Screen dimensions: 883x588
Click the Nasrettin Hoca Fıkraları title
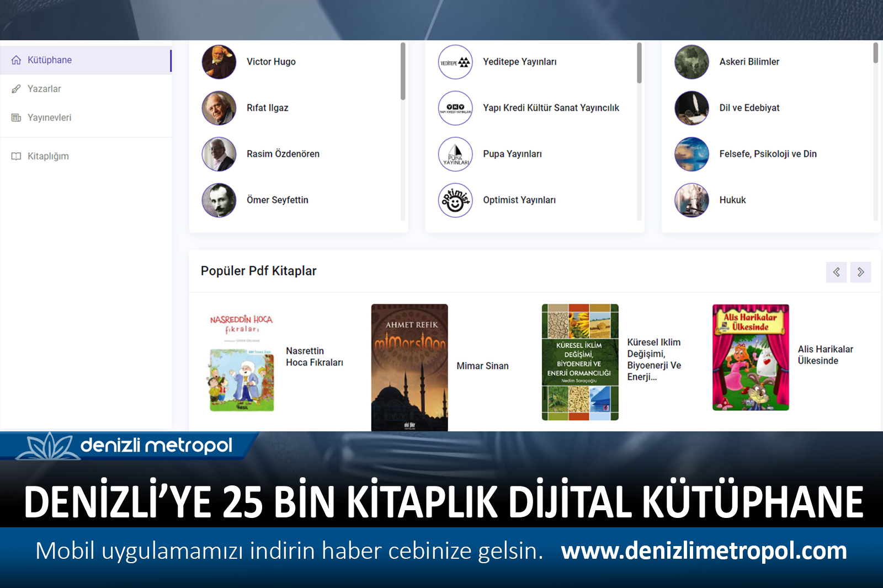tap(315, 357)
